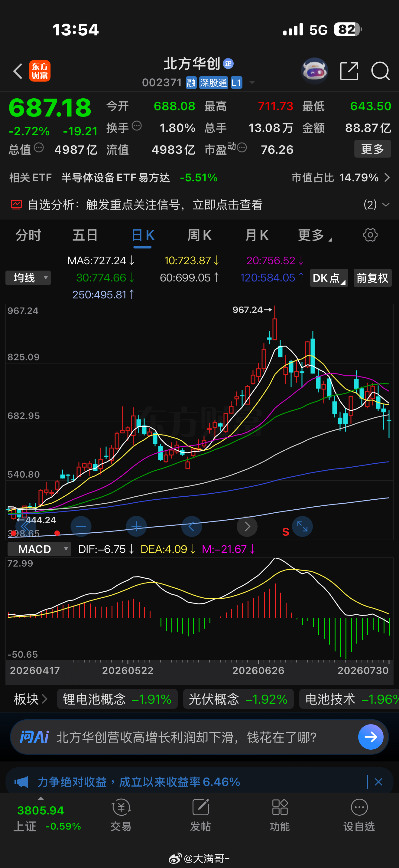Tap the 120:584.05 moving average
Screen dimensions: 399x868
(272, 278)
